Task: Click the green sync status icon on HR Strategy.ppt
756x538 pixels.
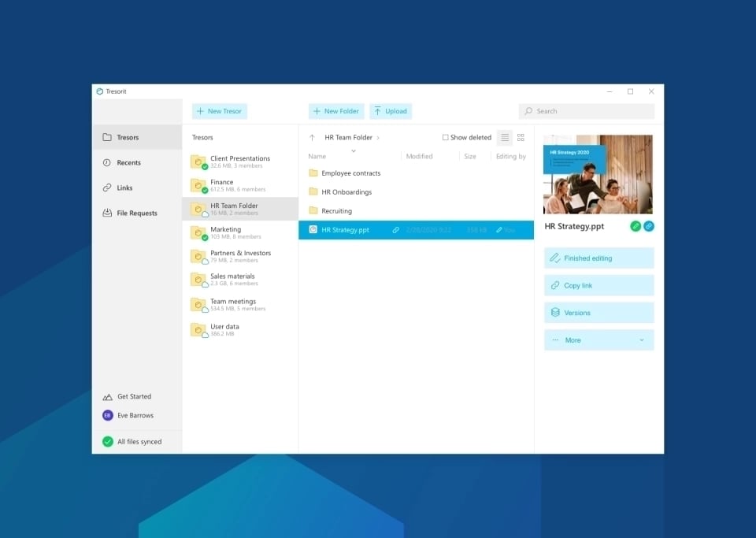Action: tap(636, 226)
